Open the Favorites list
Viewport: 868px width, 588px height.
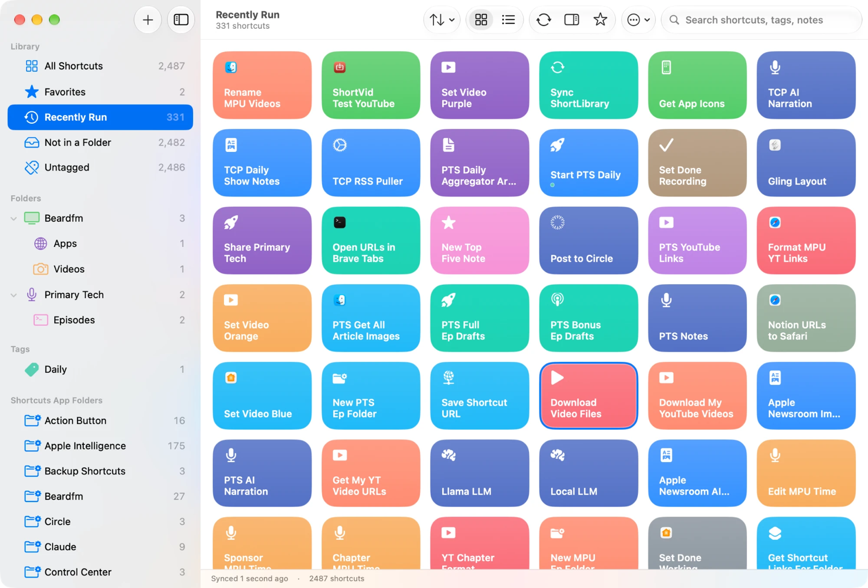100,92
